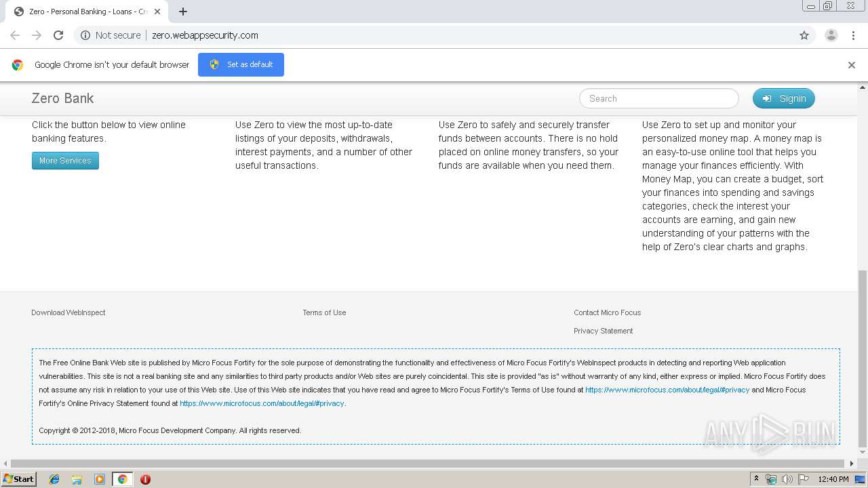Click the vertical scrollbar thumb
This screenshot has width=868, height=488.
tap(863, 359)
